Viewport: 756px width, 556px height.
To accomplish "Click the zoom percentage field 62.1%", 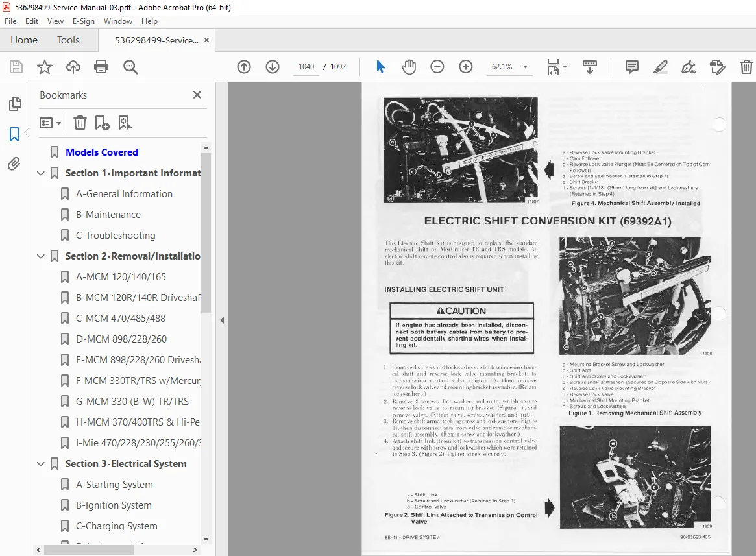I will 502,67.
